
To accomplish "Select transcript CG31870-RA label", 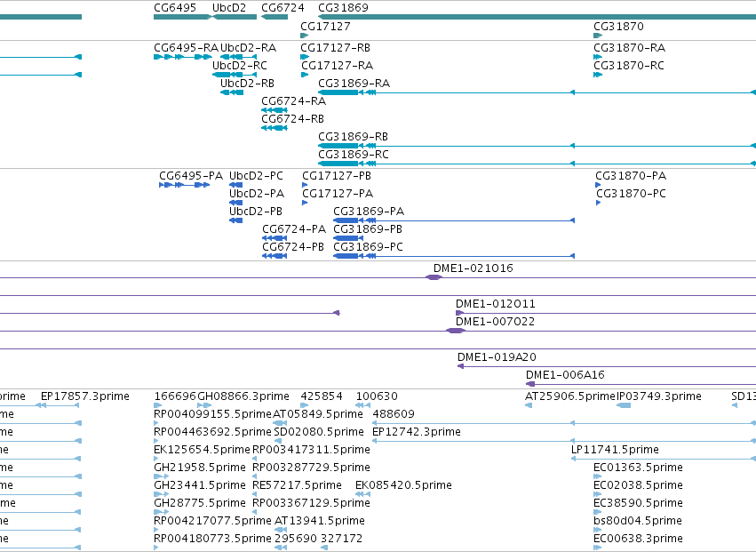I will [x=629, y=48].
